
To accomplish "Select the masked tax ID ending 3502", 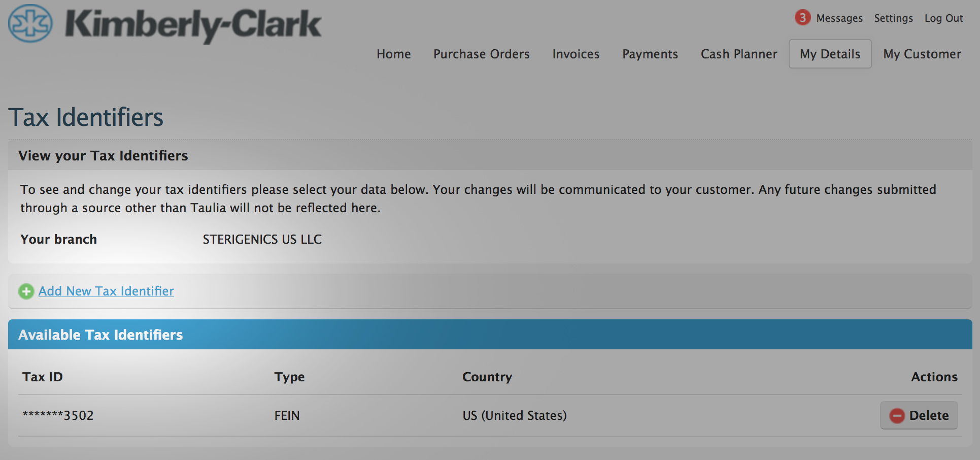I will pyautogui.click(x=58, y=415).
